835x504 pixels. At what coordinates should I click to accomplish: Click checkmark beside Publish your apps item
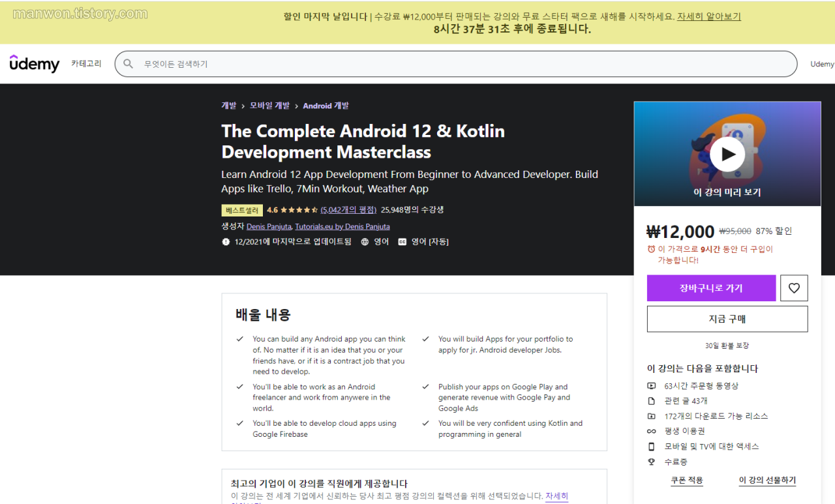pyautogui.click(x=425, y=387)
